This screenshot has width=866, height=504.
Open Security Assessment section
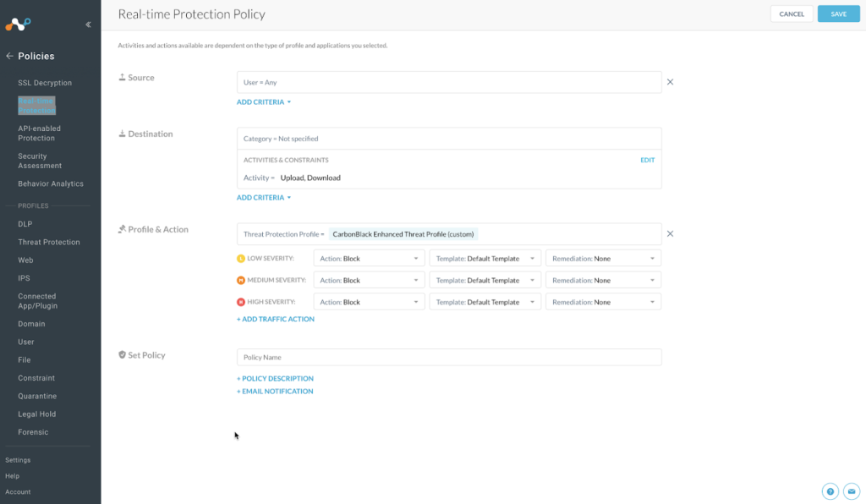(40, 161)
